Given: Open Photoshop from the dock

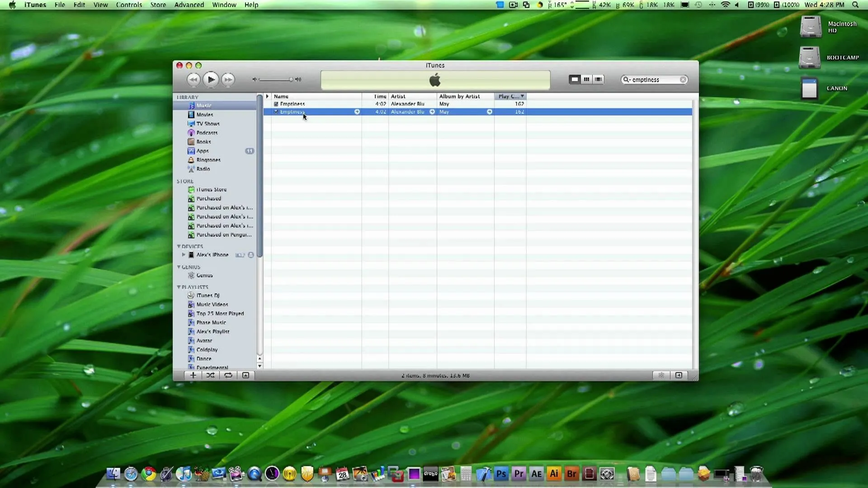Looking at the screenshot, I should click(501, 474).
